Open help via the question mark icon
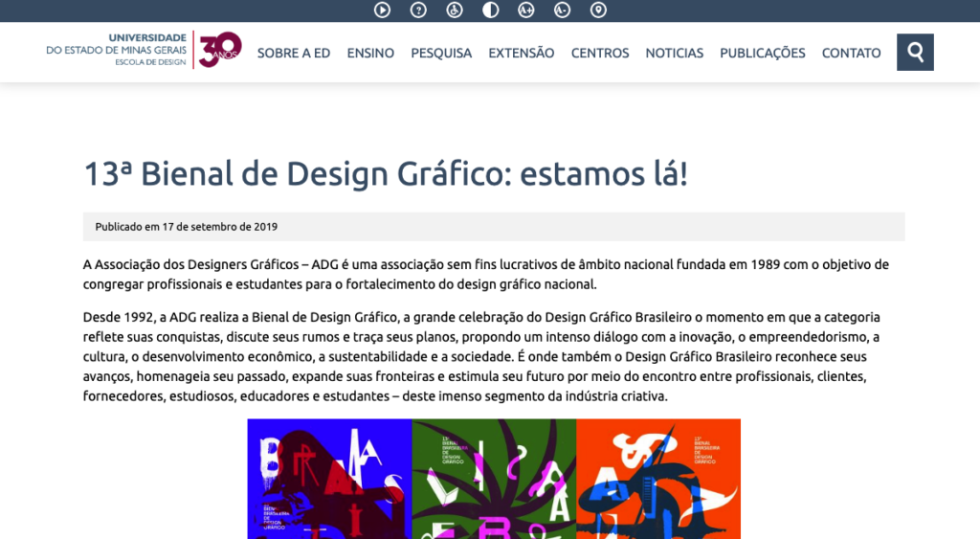This screenshot has height=539, width=980. pos(418,10)
